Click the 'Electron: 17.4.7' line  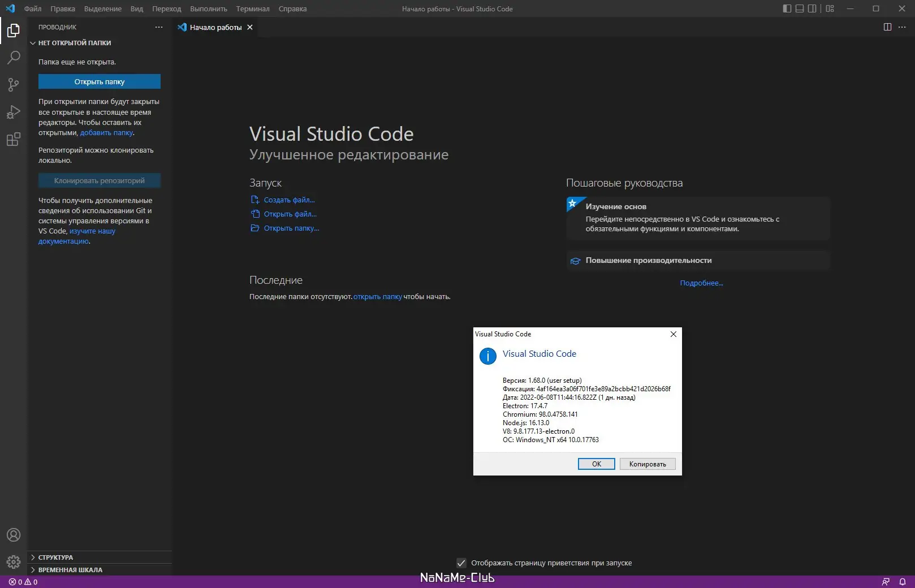pyautogui.click(x=525, y=406)
